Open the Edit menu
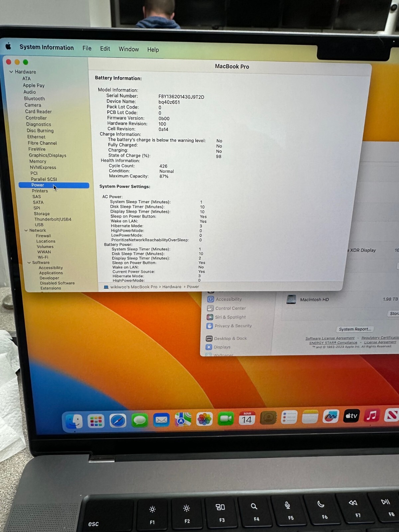The image size is (399, 532). tap(105, 49)
